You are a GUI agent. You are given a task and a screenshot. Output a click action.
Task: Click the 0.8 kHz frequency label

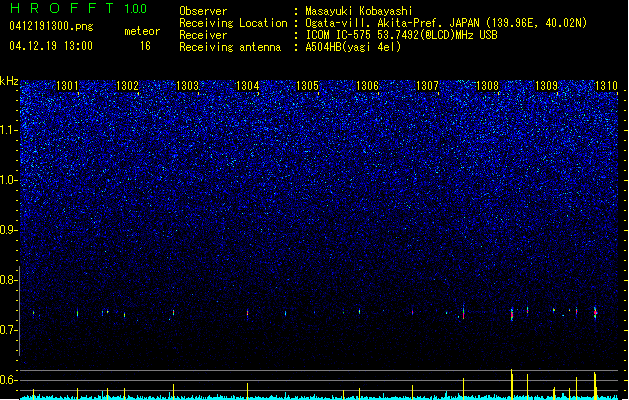click(x=9, y=280)
